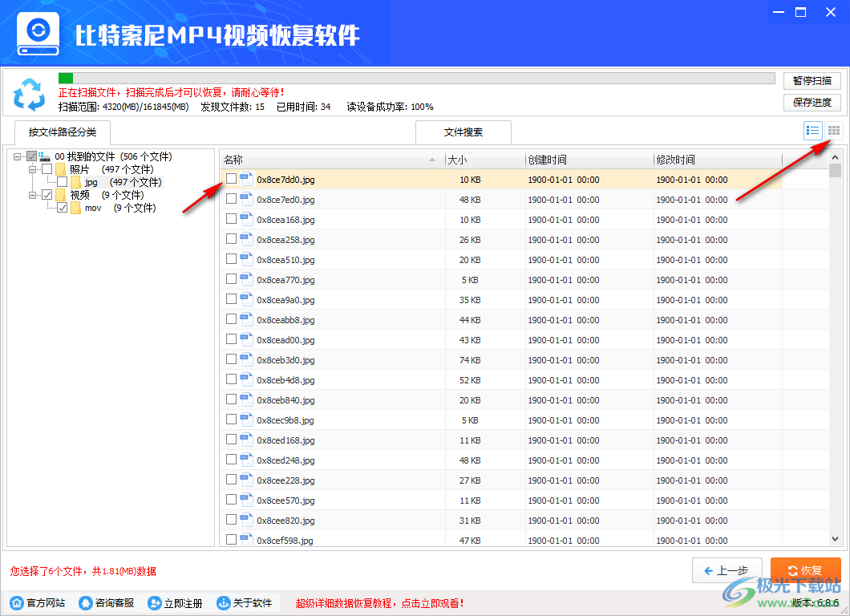Image resolution: width=850 pixels, height=616 pixels.
Task: Click file icon of 0x8ced168.jpg
Action: [x=247, y=440]
